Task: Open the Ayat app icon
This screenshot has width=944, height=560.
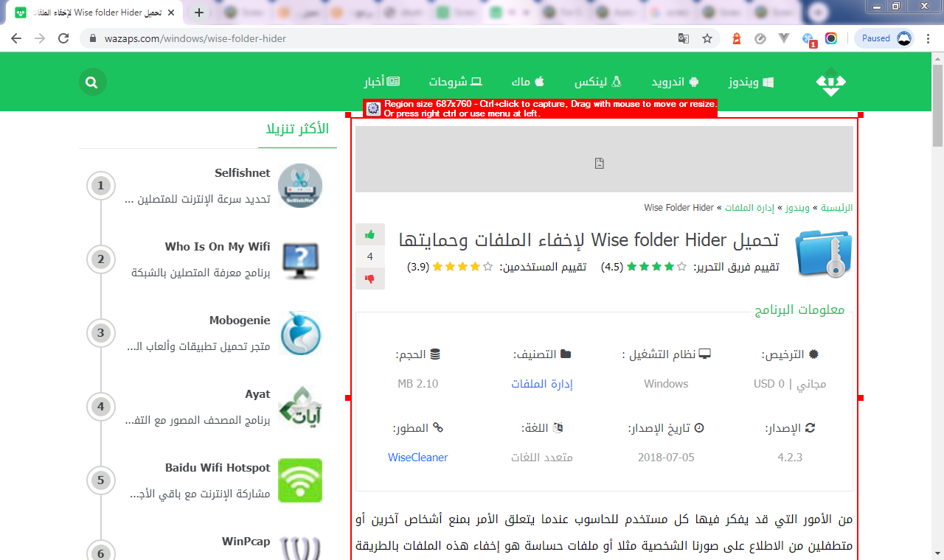Action: pyautogui.click(x=300, y=407)
